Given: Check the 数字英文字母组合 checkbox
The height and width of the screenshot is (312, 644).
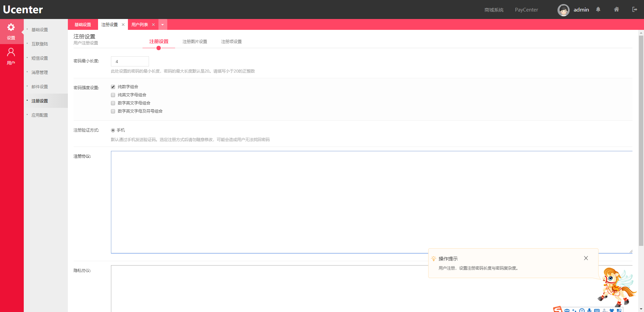Looking at the screenshot, I should click(113, 103).
